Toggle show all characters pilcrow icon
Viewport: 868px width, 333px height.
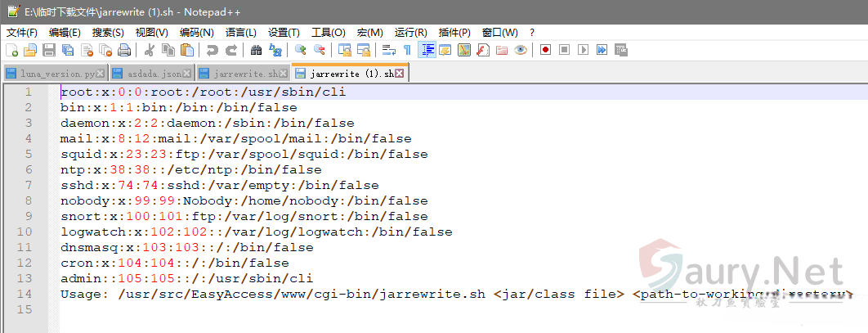pyautogui.click(x=407, y=51)
